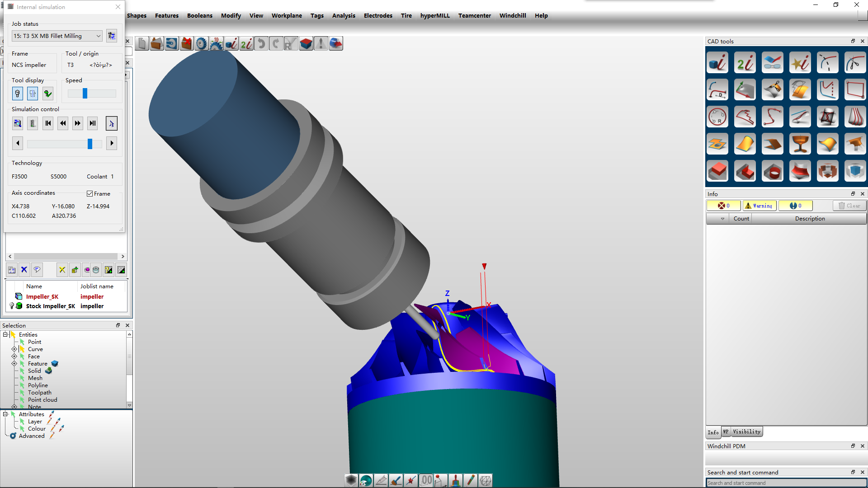Click the Warning filter button
The width and height of the screenshot is (868, 488).
tap(759, 206)
